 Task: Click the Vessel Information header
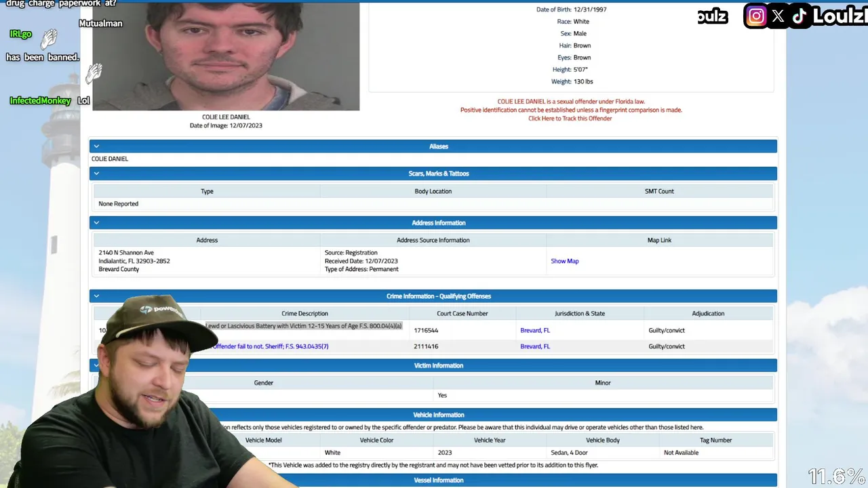click(439, 481)
